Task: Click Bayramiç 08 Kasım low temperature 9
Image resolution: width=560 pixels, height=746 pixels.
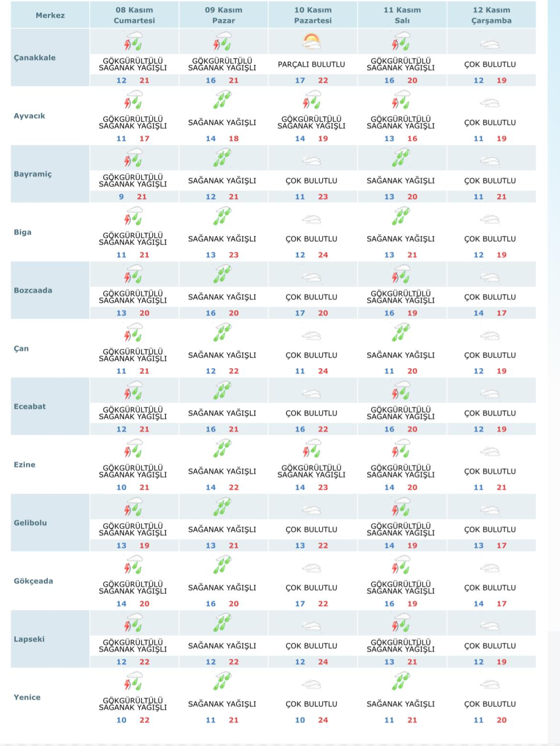Action: pyautogui.click(x=122, y=197)
